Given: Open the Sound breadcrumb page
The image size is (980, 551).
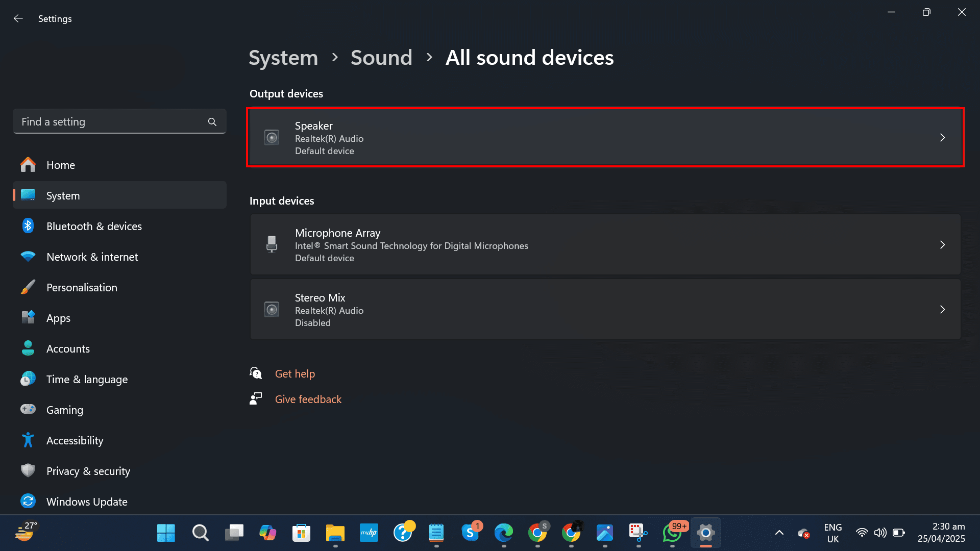Looking at the screenshot, I should click(x=381, y=58).
